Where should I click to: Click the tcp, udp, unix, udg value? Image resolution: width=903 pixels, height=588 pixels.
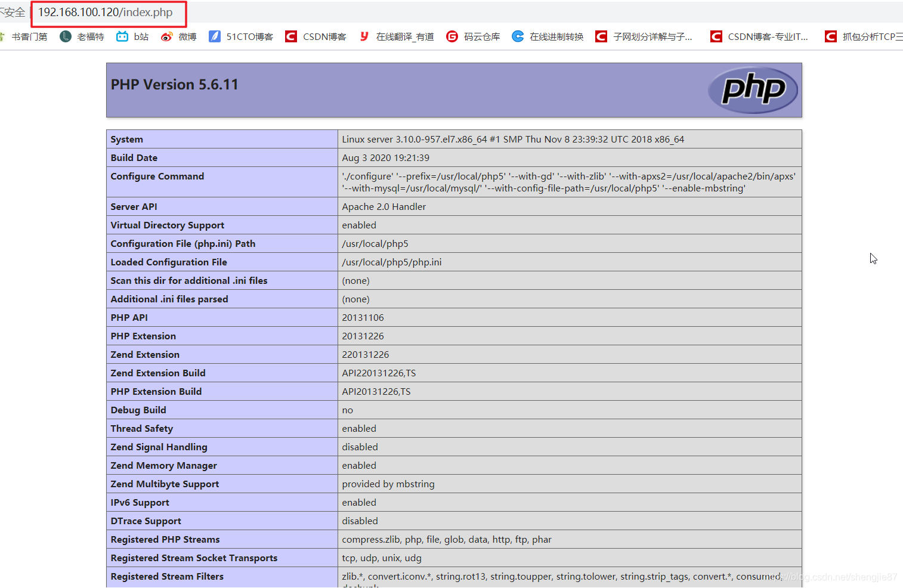coord(382,558)
